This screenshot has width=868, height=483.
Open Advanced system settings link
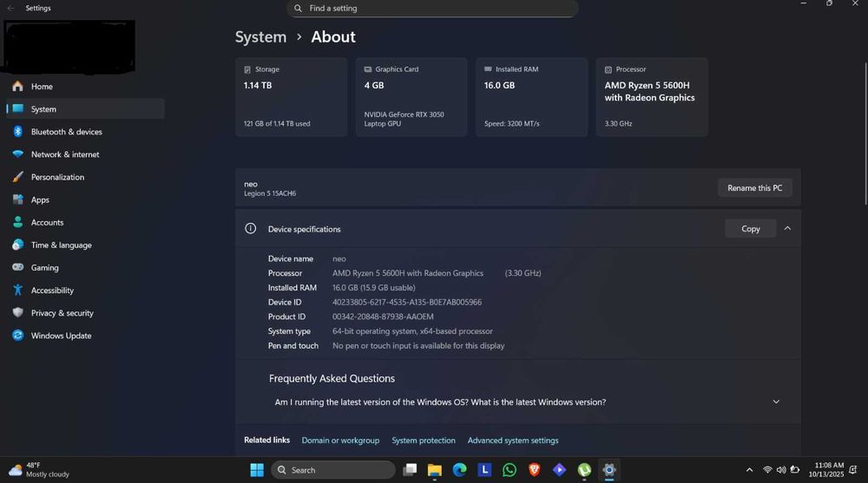point(513,441)
